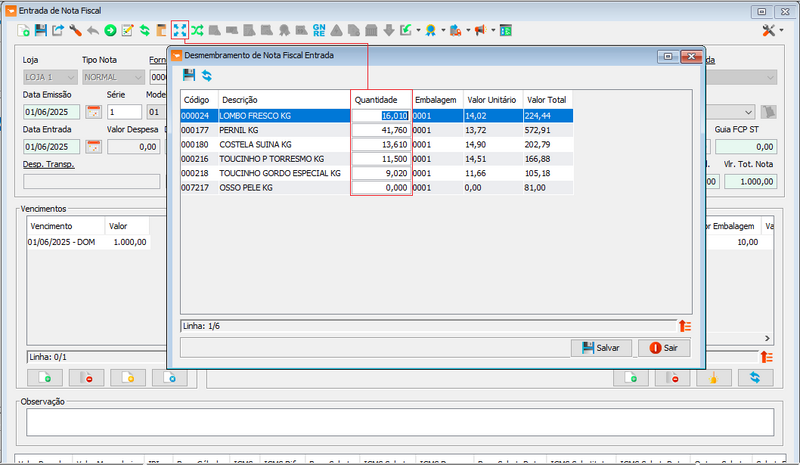Click the Desmembramento expand-arrows toolbar icon
Image resolution: width=800 pixels, height=465 pixels.
[180, 30]
